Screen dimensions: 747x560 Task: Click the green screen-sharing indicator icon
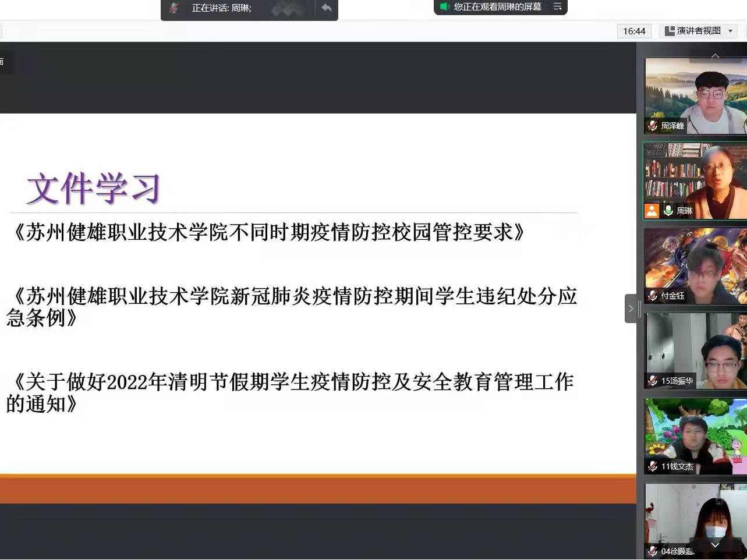[444, 7]
